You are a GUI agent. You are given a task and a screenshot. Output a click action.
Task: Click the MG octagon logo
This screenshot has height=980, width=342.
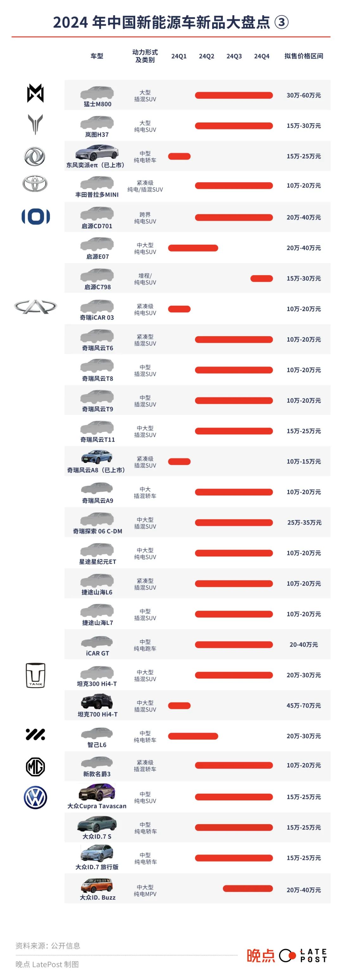(x=35, y=767)
